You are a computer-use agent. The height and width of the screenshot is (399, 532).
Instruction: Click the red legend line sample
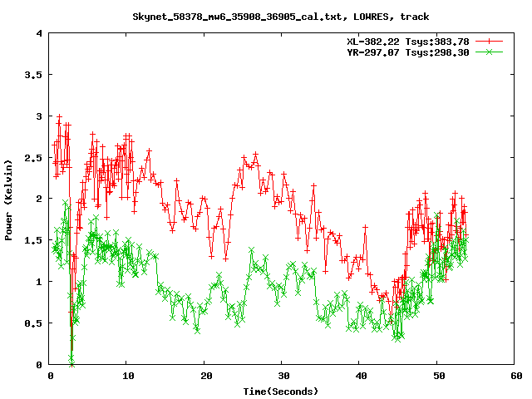(x=489, y=42)
